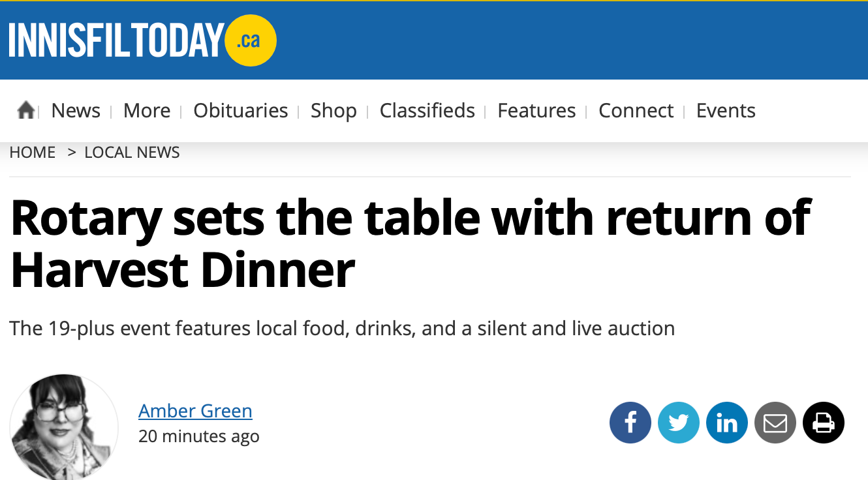Open the Shop menu item
Viewport: 868px width, 480px height.
click(x=333, y=111)
